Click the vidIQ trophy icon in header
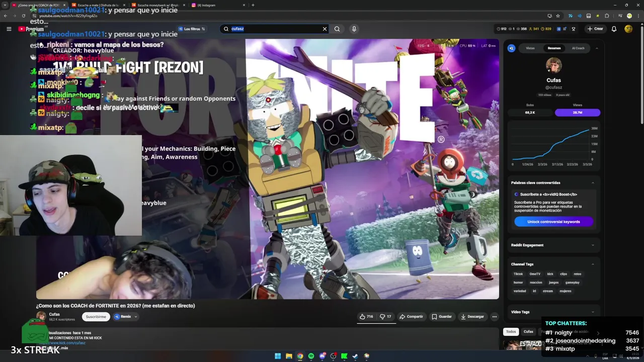Image resolution: width=644 pixels, height=362 pixels. coord(574,29)
